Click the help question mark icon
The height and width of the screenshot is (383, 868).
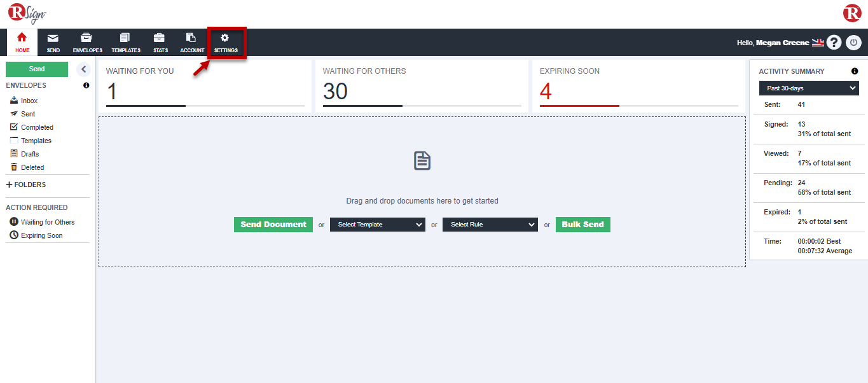click(834, 43)
